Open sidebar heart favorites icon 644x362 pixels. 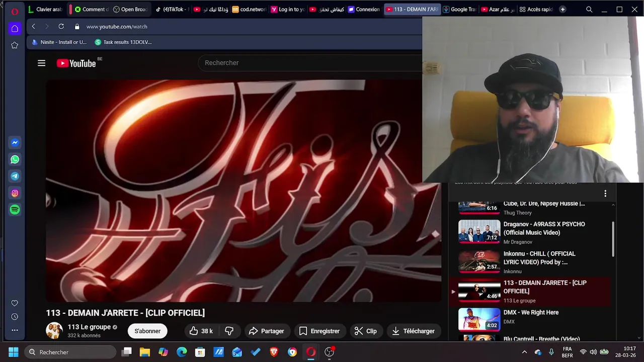15,303
